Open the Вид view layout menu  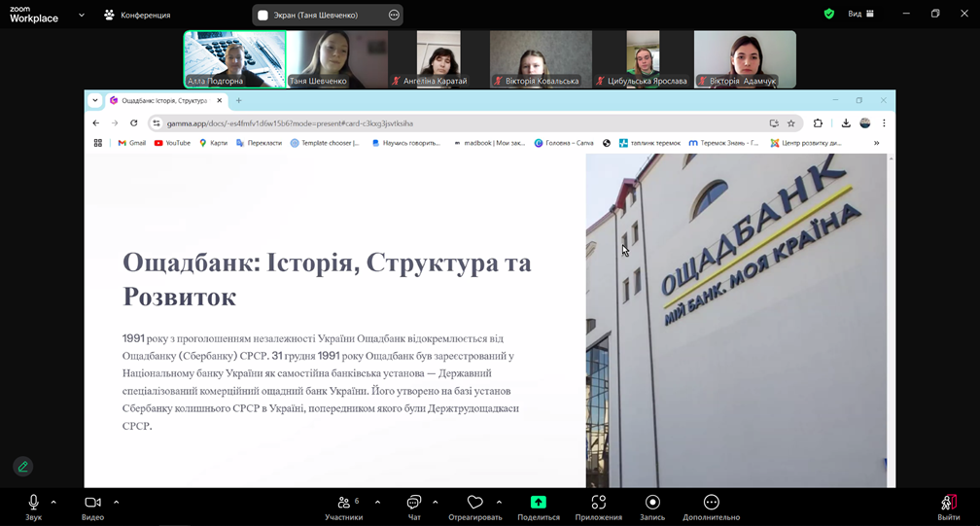point(860,15)
